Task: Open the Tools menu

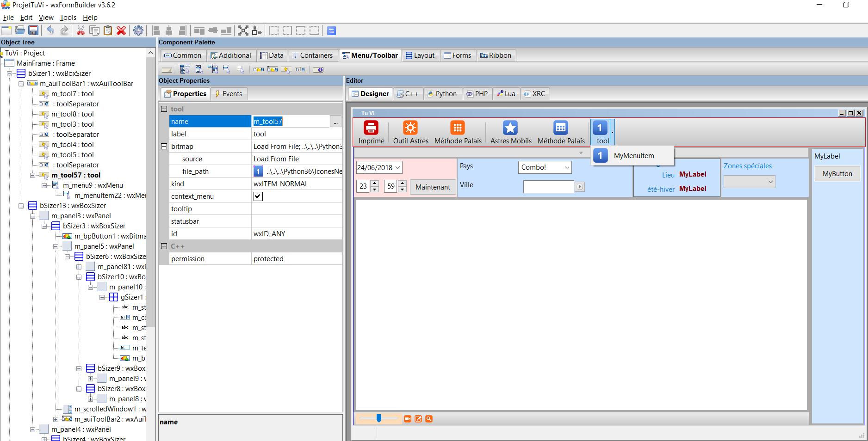Action: (x=68, y=18)
